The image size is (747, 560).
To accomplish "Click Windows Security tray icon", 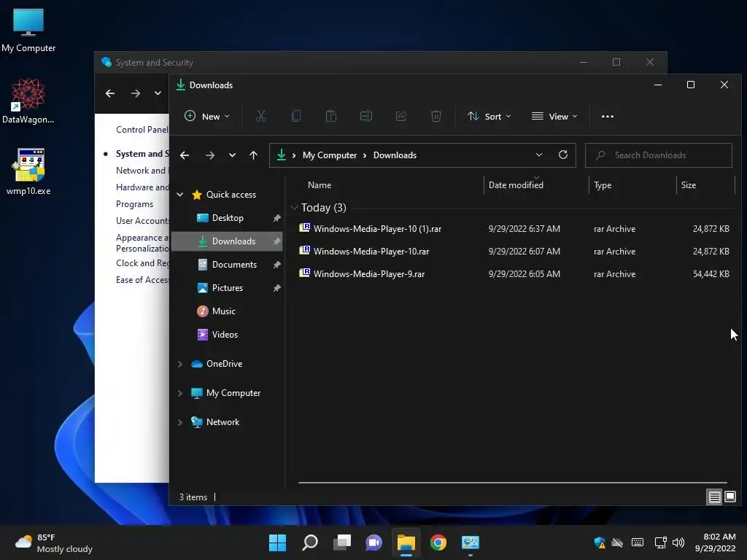I will [x=600, y=542].
